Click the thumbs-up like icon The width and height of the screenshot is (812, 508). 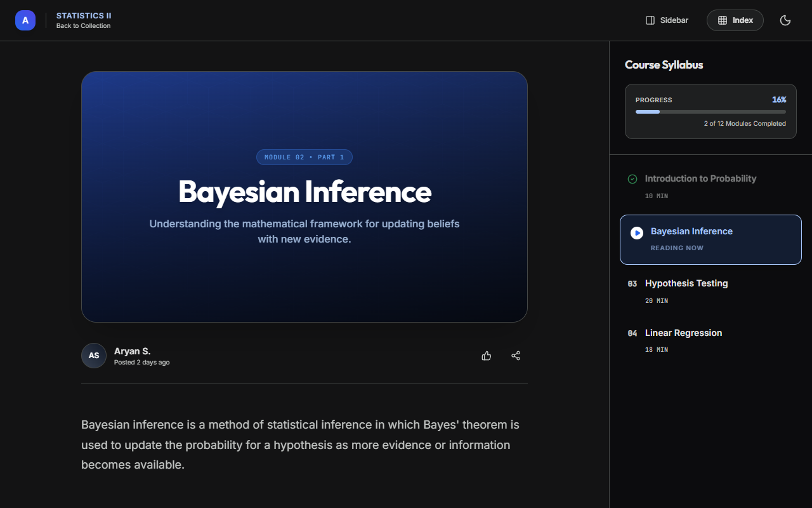[x=487, y=356]
